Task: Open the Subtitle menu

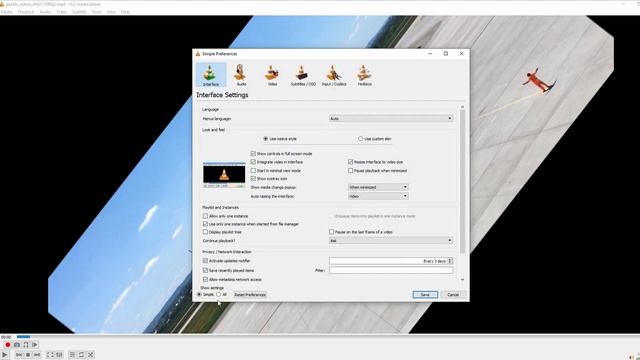Action: [x=79, y=12]
